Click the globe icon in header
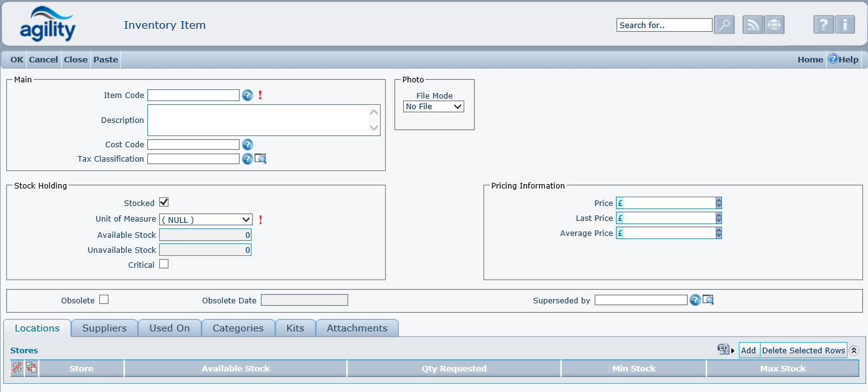Image resolution: width=868 pixels, height=392 pixels. [x=774, y=25]
